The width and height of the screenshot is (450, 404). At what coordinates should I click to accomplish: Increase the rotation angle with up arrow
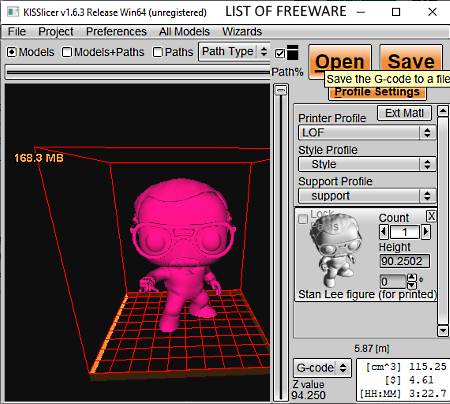point(412,278)
